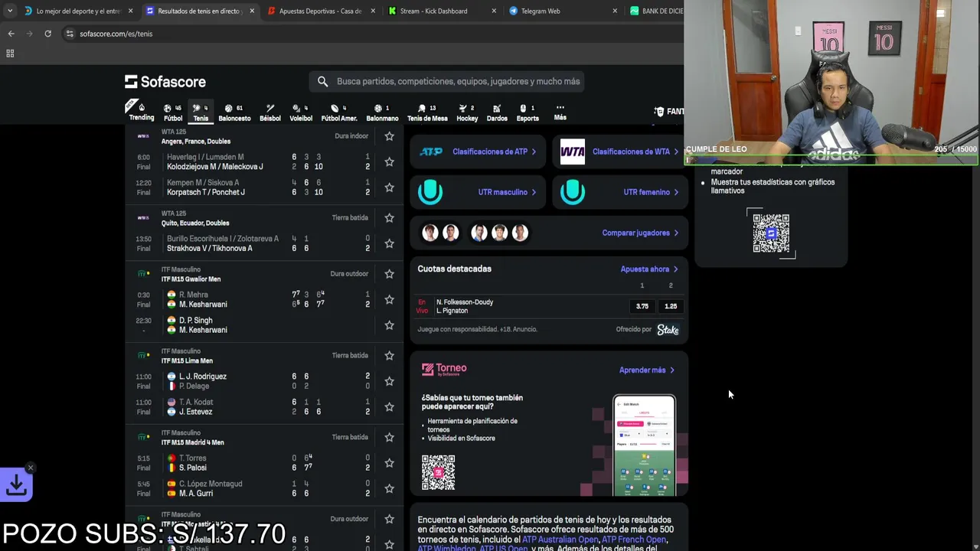Open Aprender más about Torneo

pyautogui.click(x=647, y=370)
